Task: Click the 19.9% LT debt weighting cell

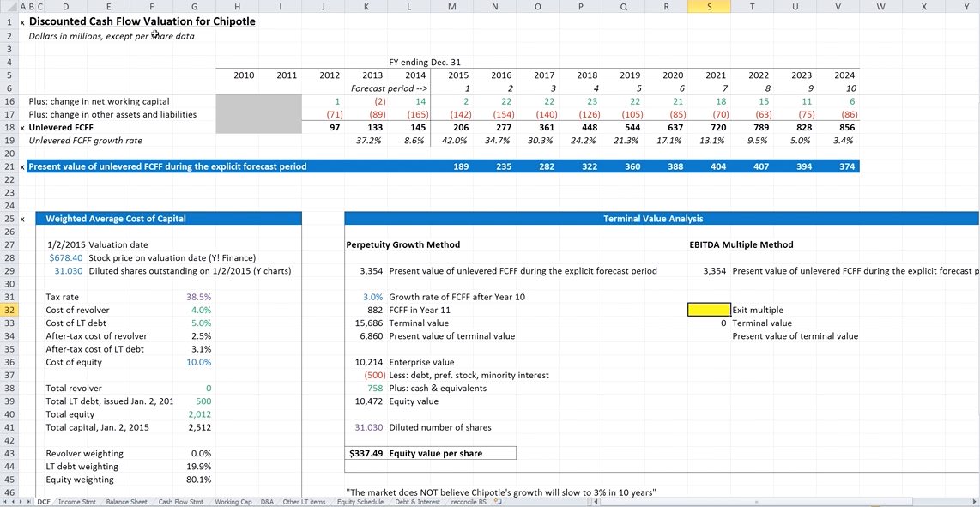Action: tap(199, 467)
